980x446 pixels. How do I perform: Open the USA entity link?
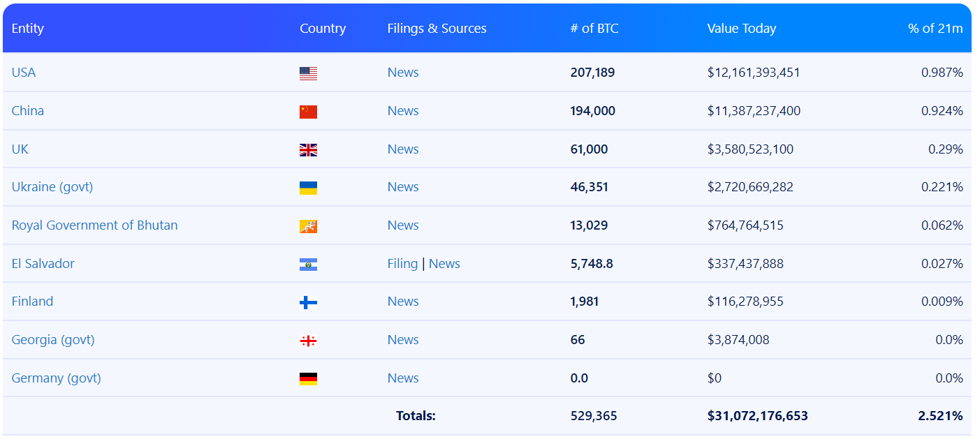pyautogui.click(x=24, y=73)
